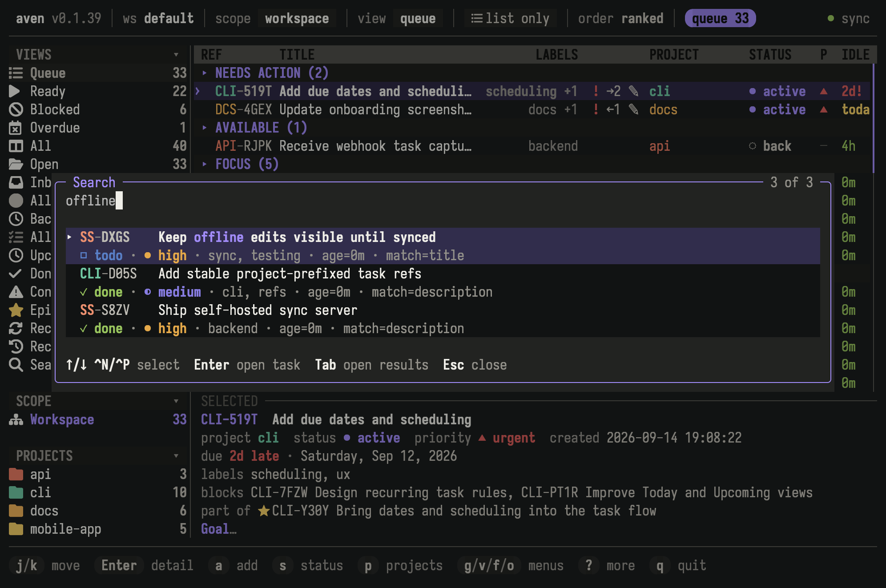The image size is (886, 588).
Task: Click the Inbox tray icon
Action: point(16,182)
